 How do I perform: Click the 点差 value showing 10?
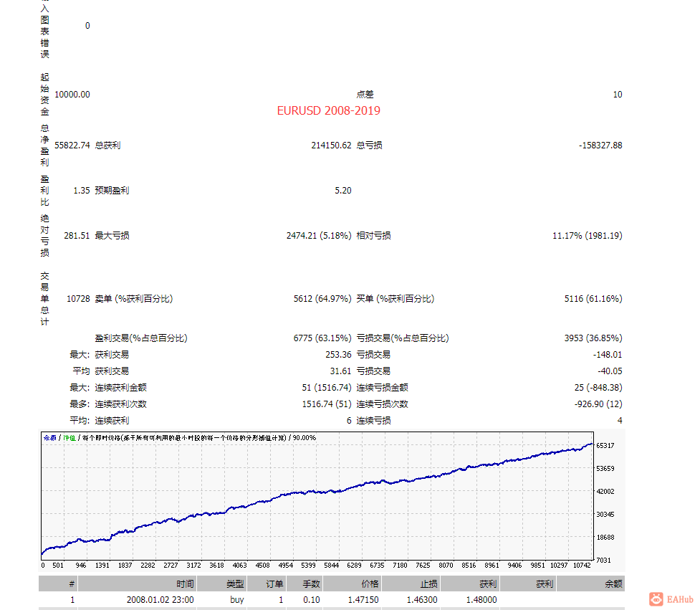click(618, 94)
